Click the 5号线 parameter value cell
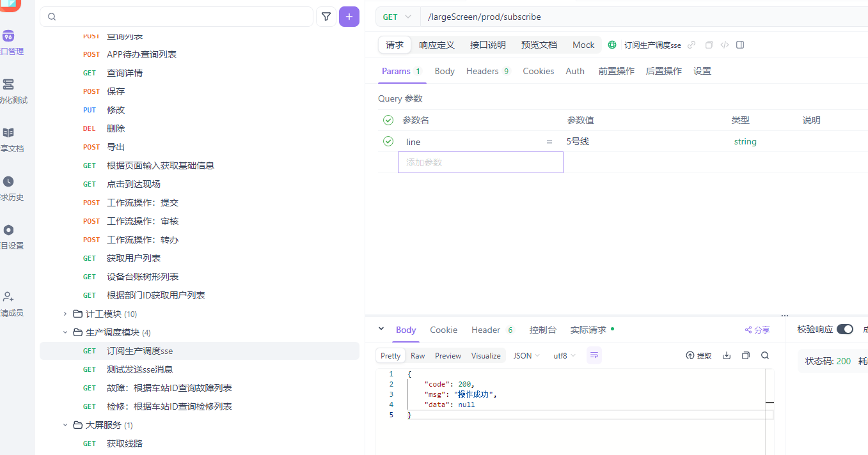This screenshot has width=868, height=455. [645, 141]
